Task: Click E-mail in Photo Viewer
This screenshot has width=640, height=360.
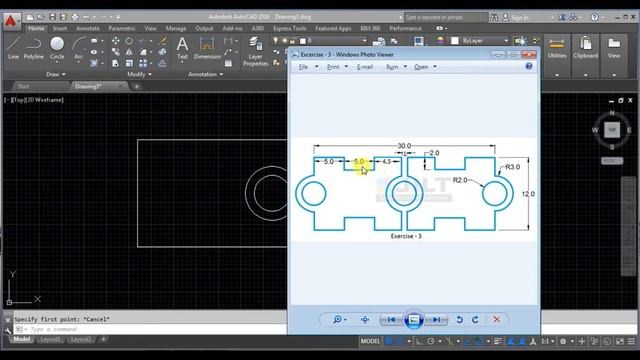Action: [364, 67]
